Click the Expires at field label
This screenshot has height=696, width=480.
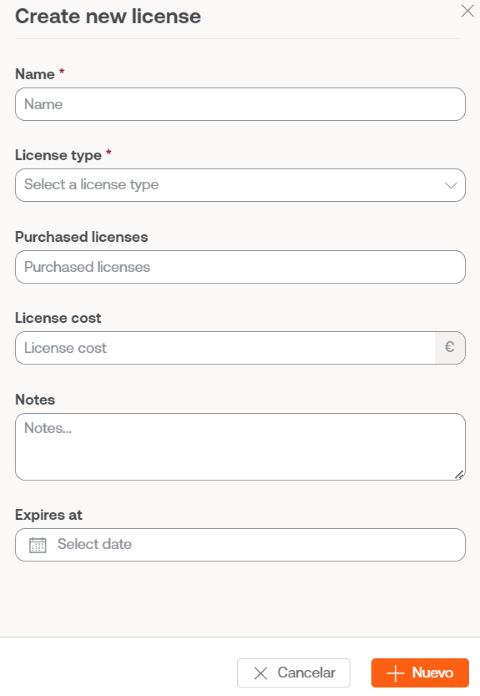pos(49,515)
